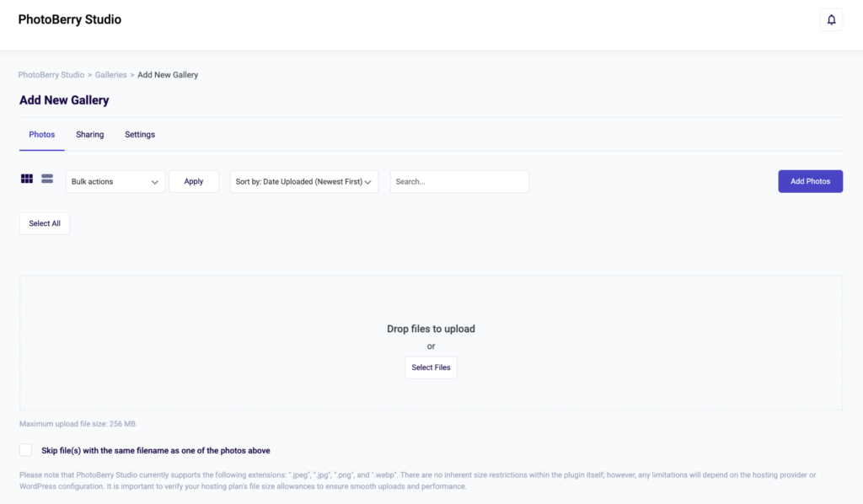Screen dimensions: 863x504
Task: Click the Add Photos button
Action: 810,181
